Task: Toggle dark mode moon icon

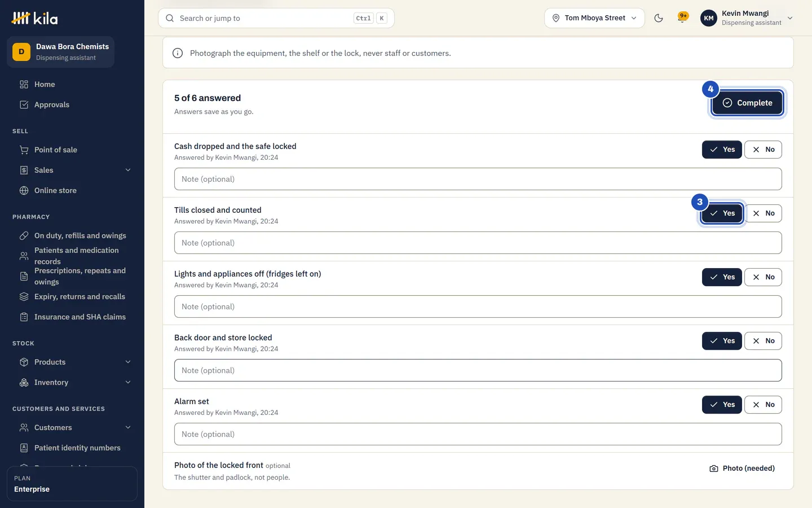Action: coord(658,18)
